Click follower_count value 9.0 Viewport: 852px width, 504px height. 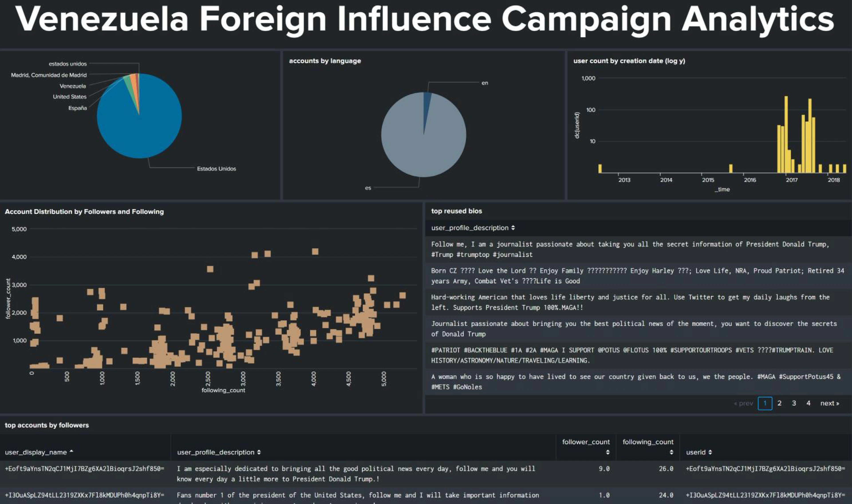(604, 469)
